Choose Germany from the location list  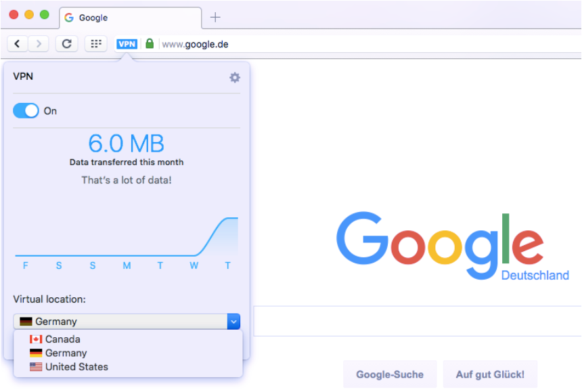pyautogui.click(x=128, y=353)
